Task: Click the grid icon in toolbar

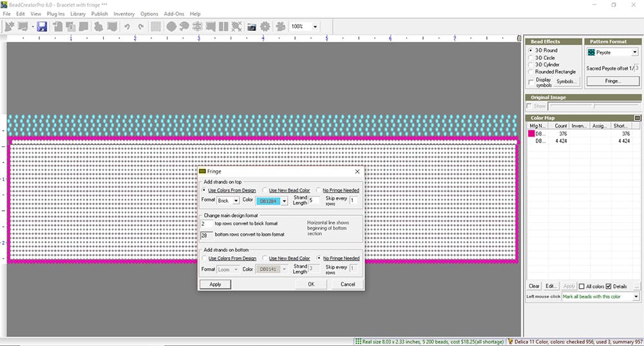Action: pos(156,26)
